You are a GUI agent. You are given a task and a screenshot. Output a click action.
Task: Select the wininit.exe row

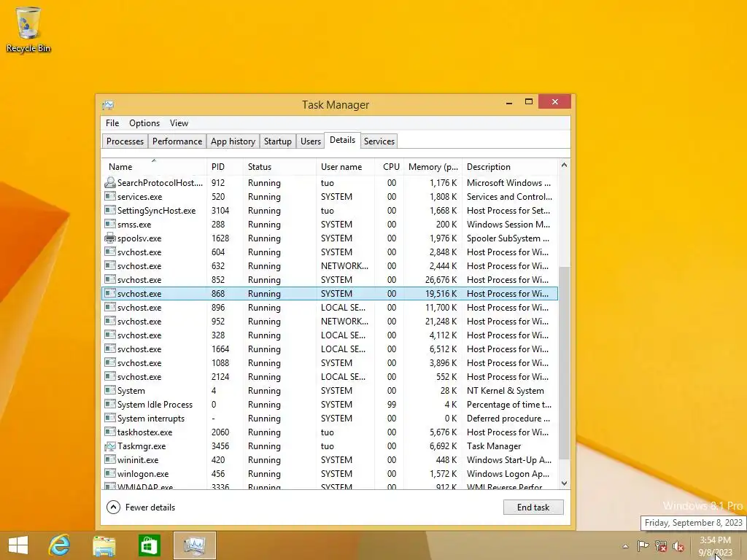330,459
